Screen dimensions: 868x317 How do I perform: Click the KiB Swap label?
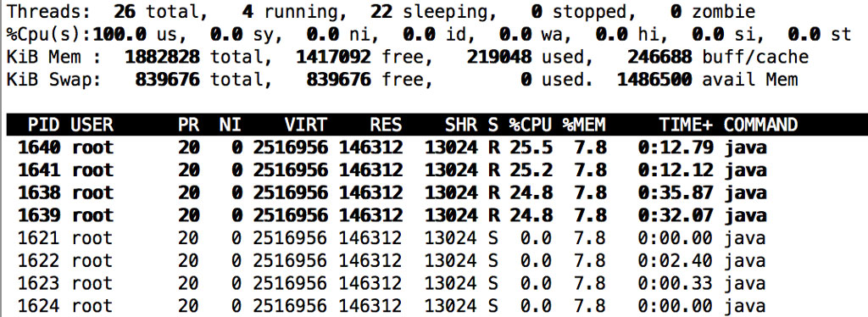pos(54,80)
